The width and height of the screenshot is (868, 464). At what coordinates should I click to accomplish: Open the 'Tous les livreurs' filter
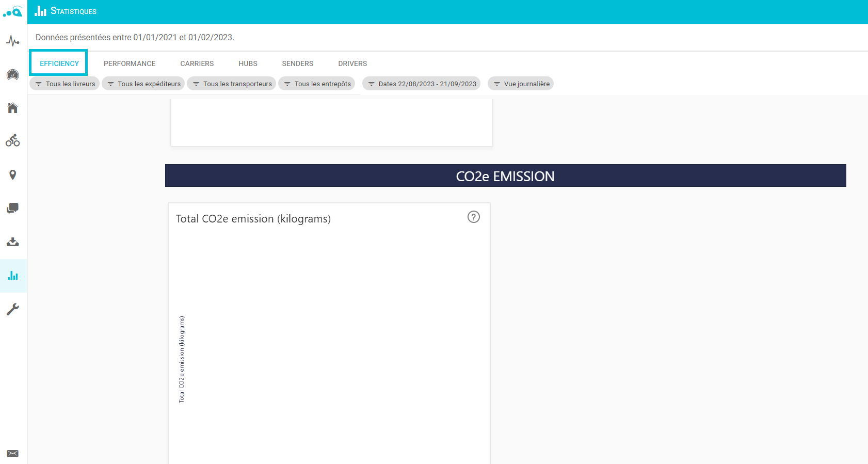point(65,84)
